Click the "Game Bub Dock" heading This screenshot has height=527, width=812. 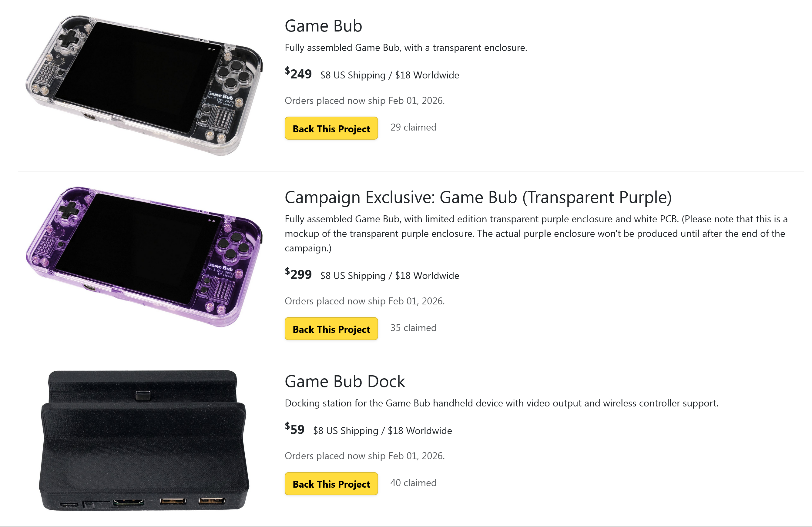(344, 381)
